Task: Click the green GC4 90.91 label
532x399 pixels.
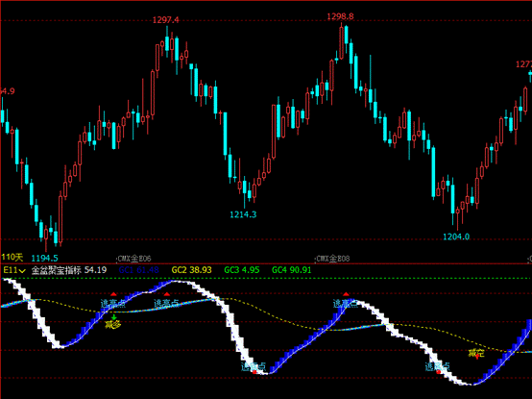Action: [291, 270]
